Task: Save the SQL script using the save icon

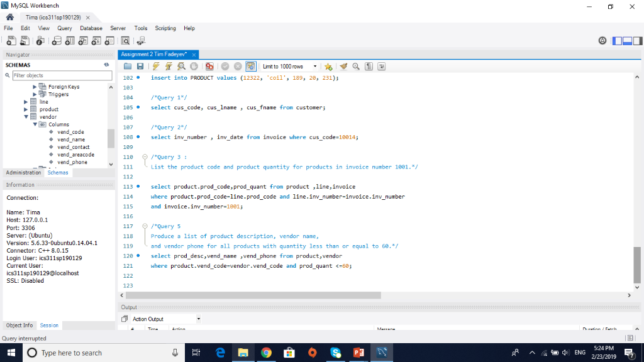Action: 140,66
